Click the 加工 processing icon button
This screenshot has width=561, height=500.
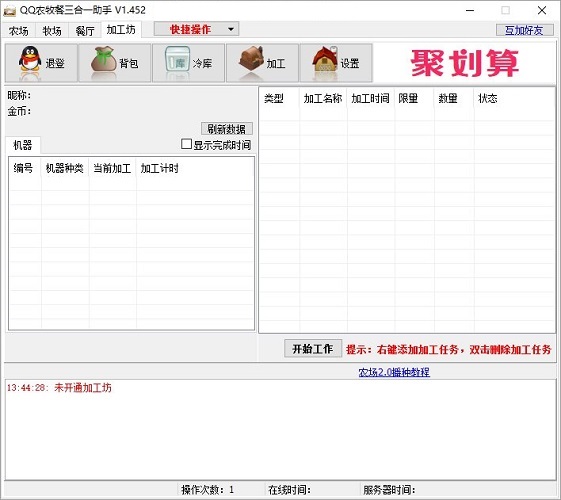(262, 63)
